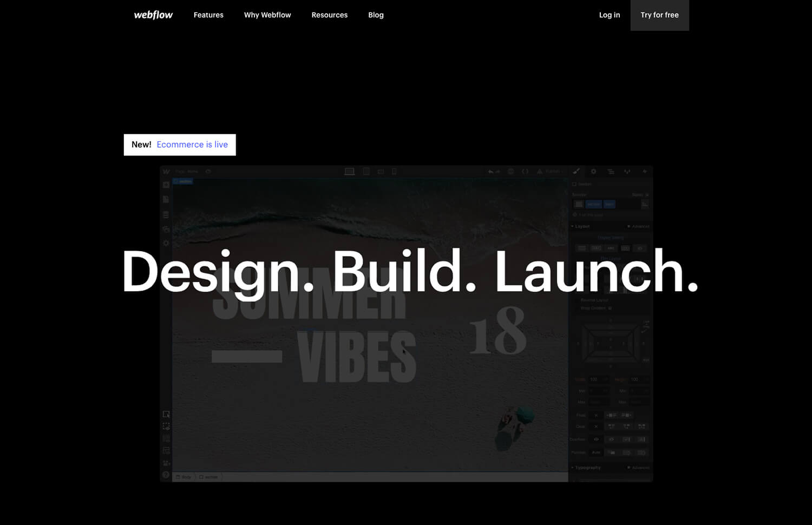Open the element Settings gear tab in the Designer preview
The width and height of the screenshot is (812, 525).
click(594, 172)
